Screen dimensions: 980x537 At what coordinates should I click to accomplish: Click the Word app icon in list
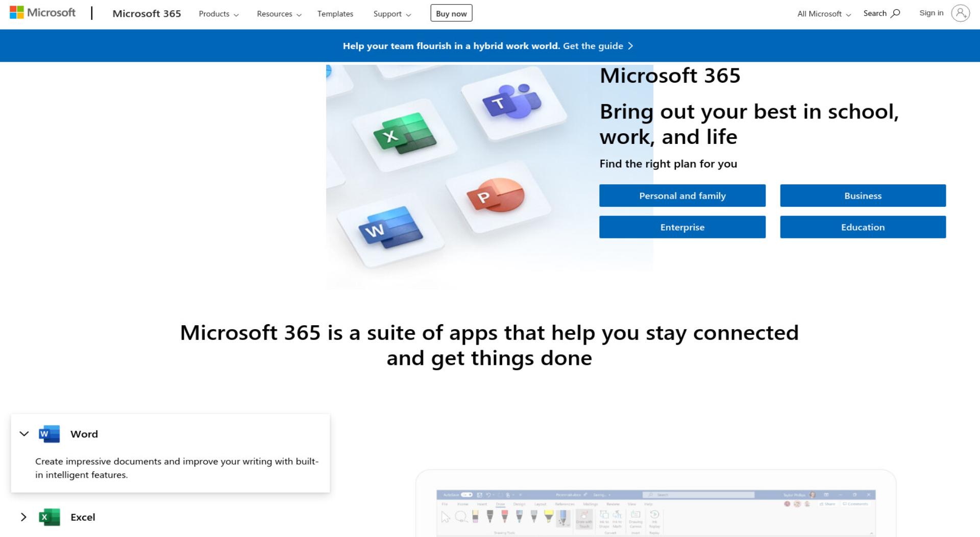click(49, 434)
